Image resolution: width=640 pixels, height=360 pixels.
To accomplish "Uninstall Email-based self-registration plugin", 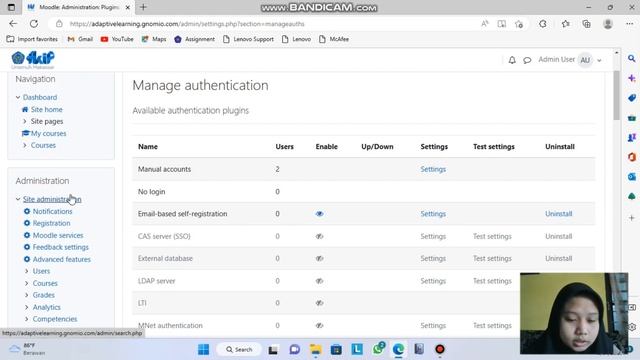I will pyautogui.click(x=558, y=214).
